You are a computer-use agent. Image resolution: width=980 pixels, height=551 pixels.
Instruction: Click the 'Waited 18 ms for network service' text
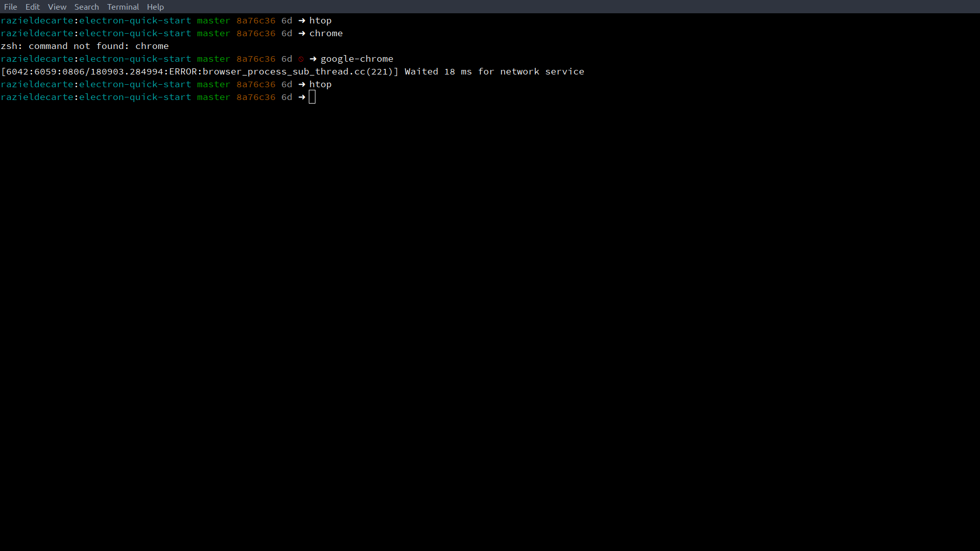[495, 71]
